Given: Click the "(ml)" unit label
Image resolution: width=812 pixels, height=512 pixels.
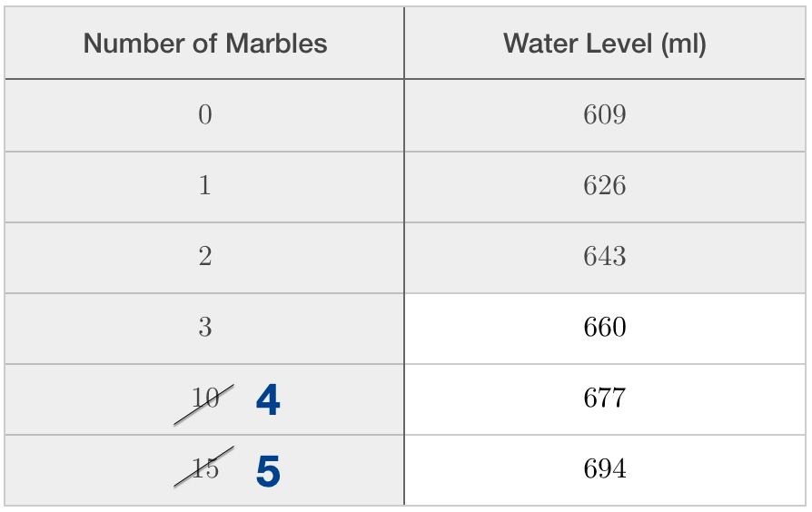Looking at the screenshot, I should (x=684, y=44).
